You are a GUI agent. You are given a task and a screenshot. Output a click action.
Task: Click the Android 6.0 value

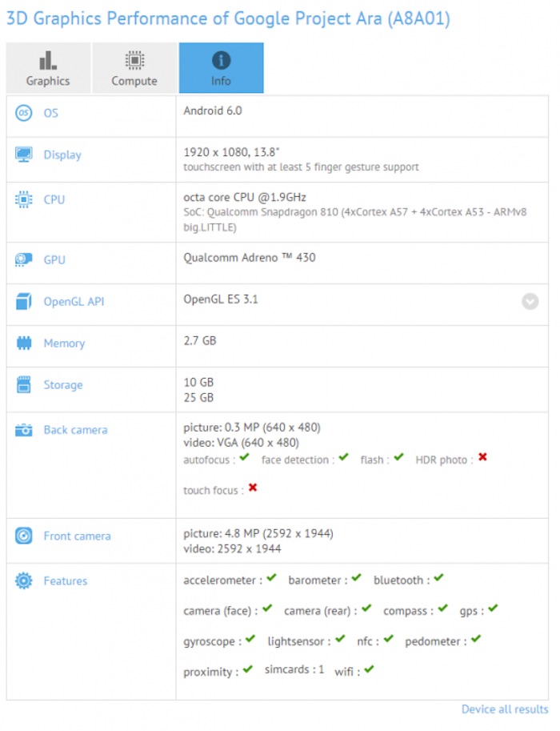click(213, 110)
